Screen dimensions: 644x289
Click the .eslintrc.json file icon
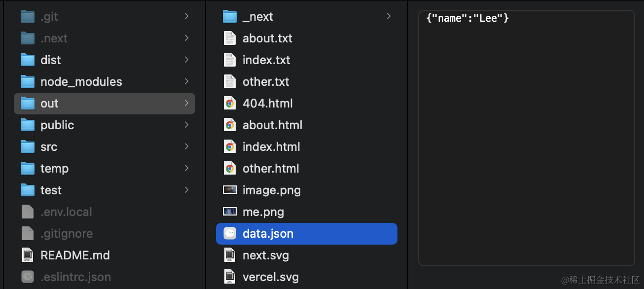(28, 277)
